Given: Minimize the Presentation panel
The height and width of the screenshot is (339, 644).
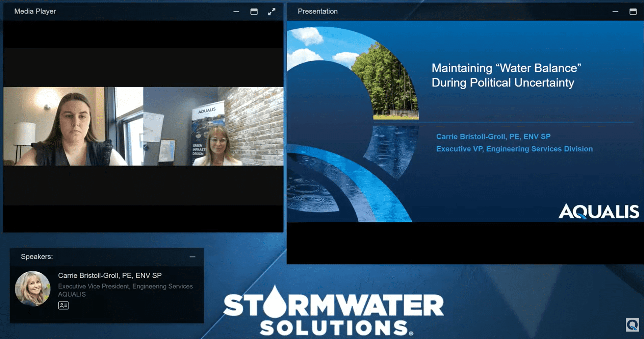Looking at the screenshot, I should click(x=615, y=12).
